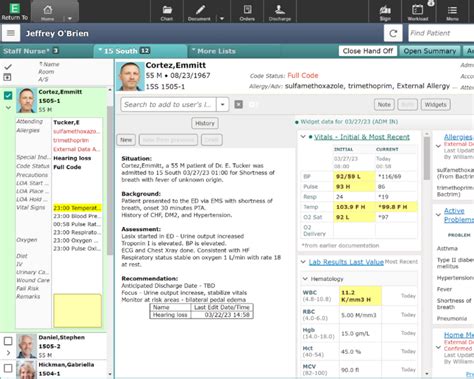Click Cortez photo in patient header

[130, 77]
